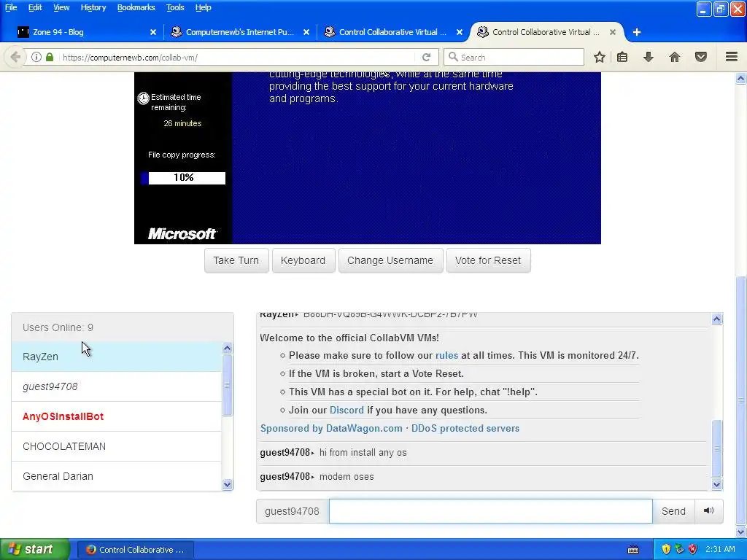Open the Downloads arrow icon

(x=649, y=57)
